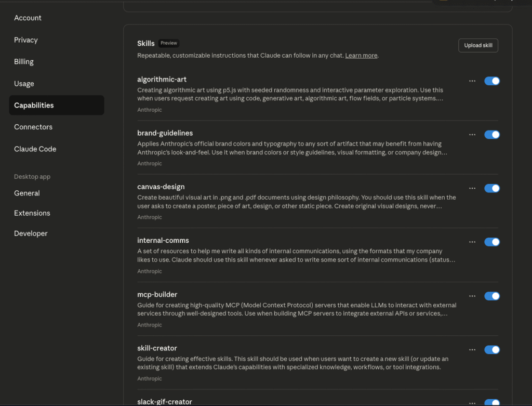
Task: Disable the internal-comms skill toggle
Action: (491, 242)
